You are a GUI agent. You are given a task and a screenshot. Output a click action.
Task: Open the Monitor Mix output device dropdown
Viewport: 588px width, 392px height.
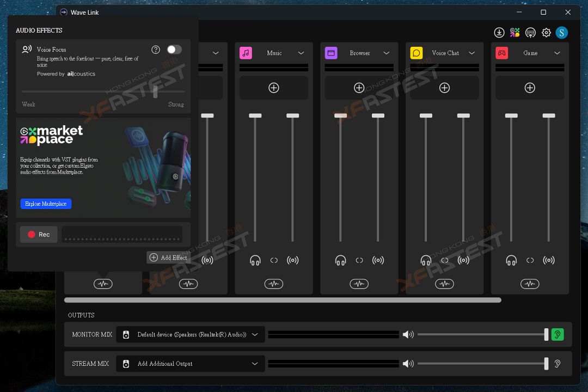coord(191,335)
